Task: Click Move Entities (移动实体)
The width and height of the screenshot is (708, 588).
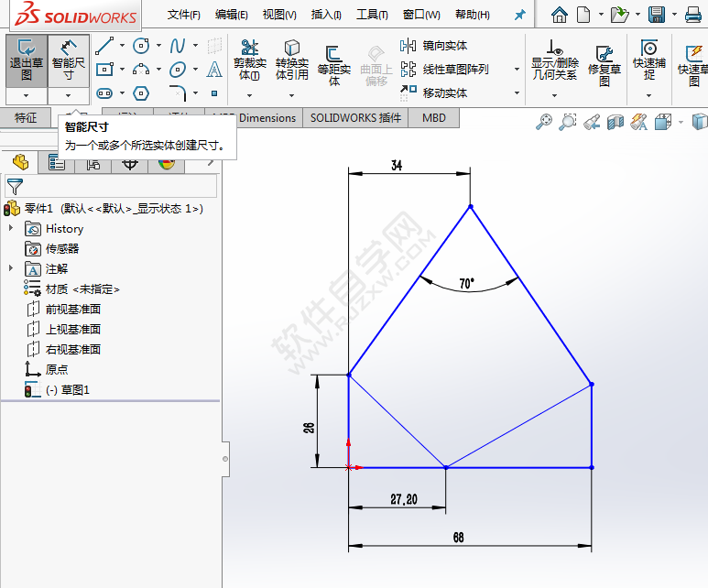Action: pos(433,93)
